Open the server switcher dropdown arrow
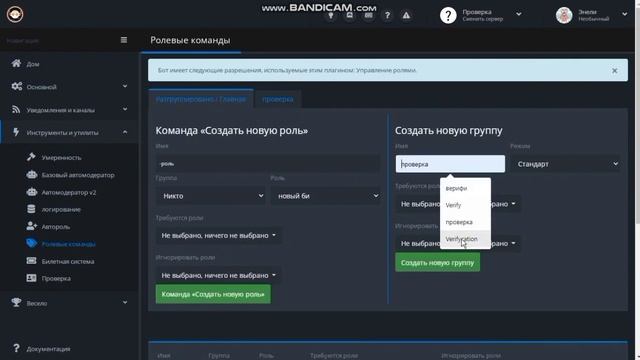This screenshot has width=640, height=360. 518,14
